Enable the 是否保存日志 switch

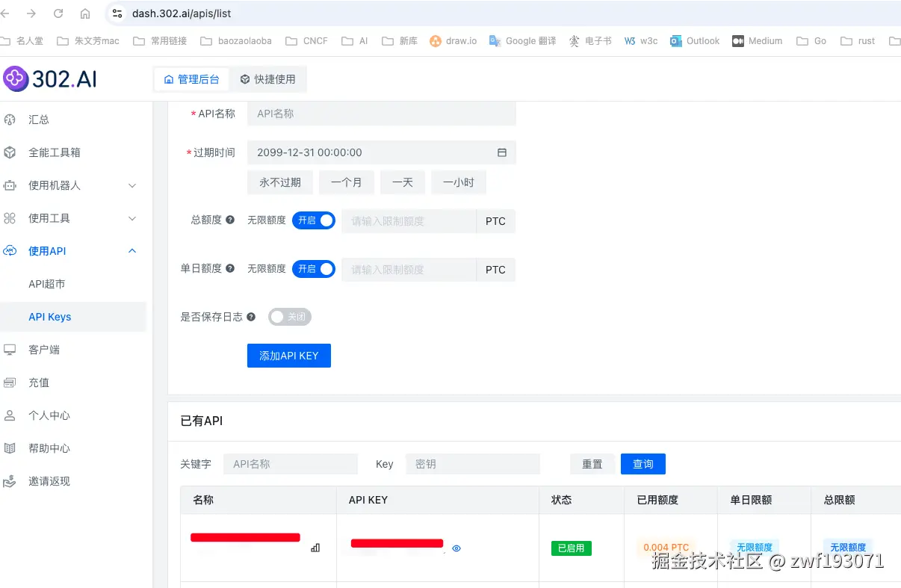point(290,317)
